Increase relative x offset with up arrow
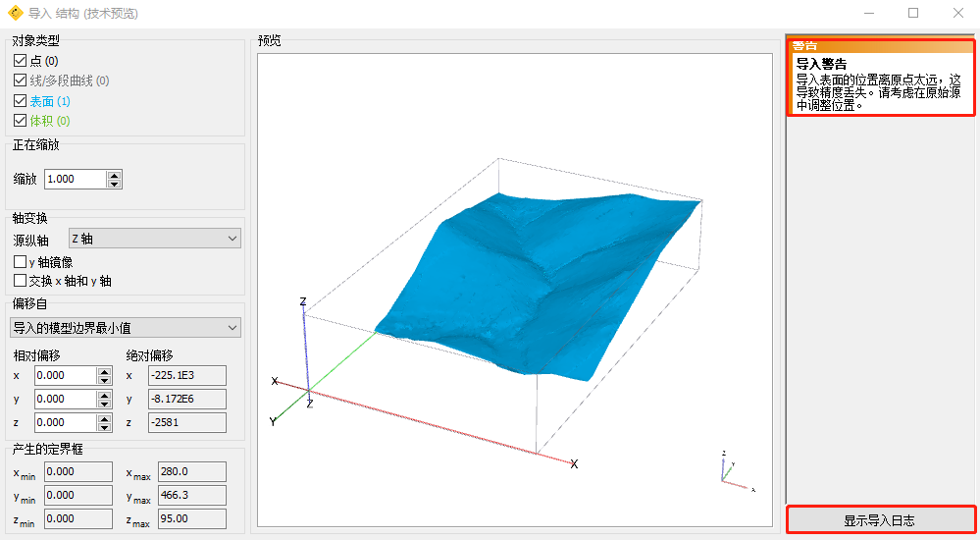980x540 pixels. coord(104,371)
